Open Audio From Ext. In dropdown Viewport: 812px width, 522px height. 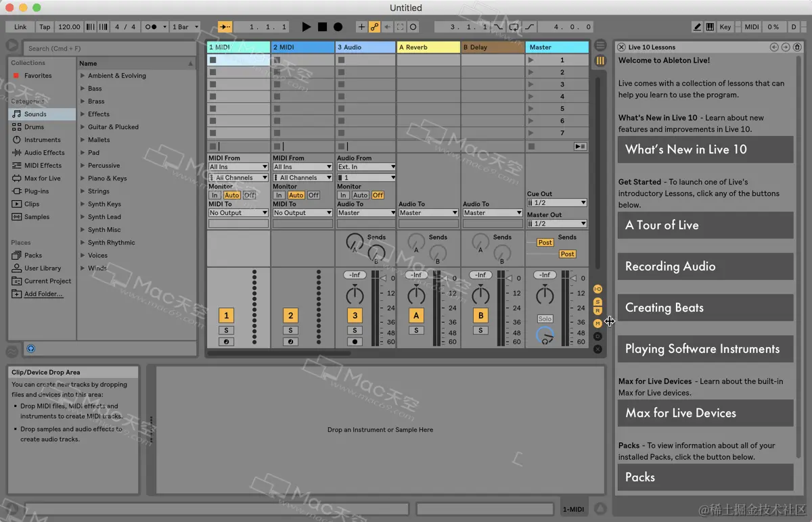point(367,167)
